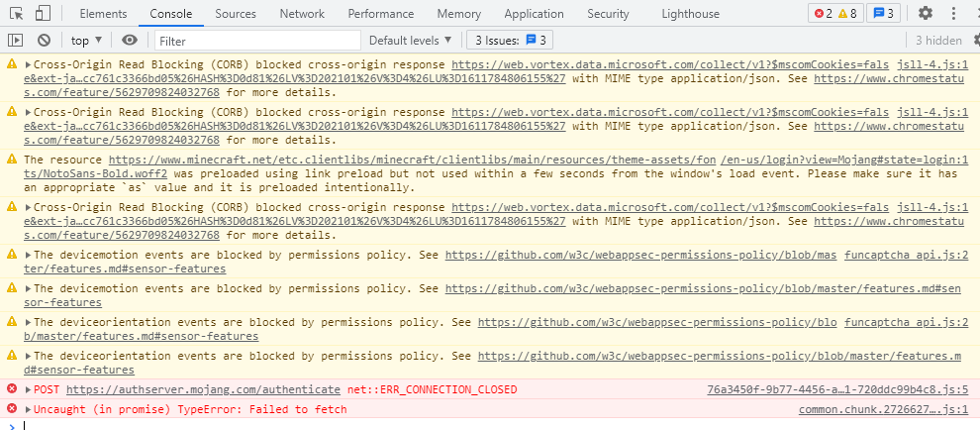Show the console sidebar panel icon
Viewport: 980px width, 430px height.
pos(15,41)
